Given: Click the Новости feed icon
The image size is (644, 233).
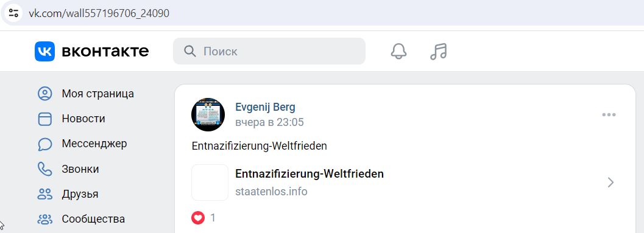Looking at the screenshot, I should coord(44,119).
